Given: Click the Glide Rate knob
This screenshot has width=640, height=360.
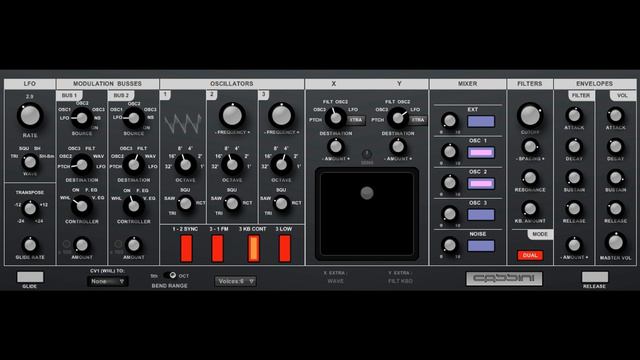Looking at the screenshot, I should coord(30,245).
